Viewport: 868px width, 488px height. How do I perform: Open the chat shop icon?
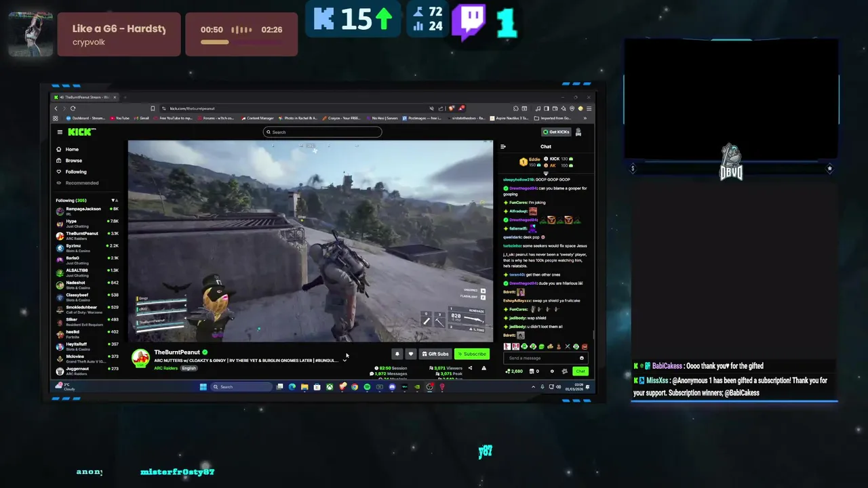click(x=532, y=371)
